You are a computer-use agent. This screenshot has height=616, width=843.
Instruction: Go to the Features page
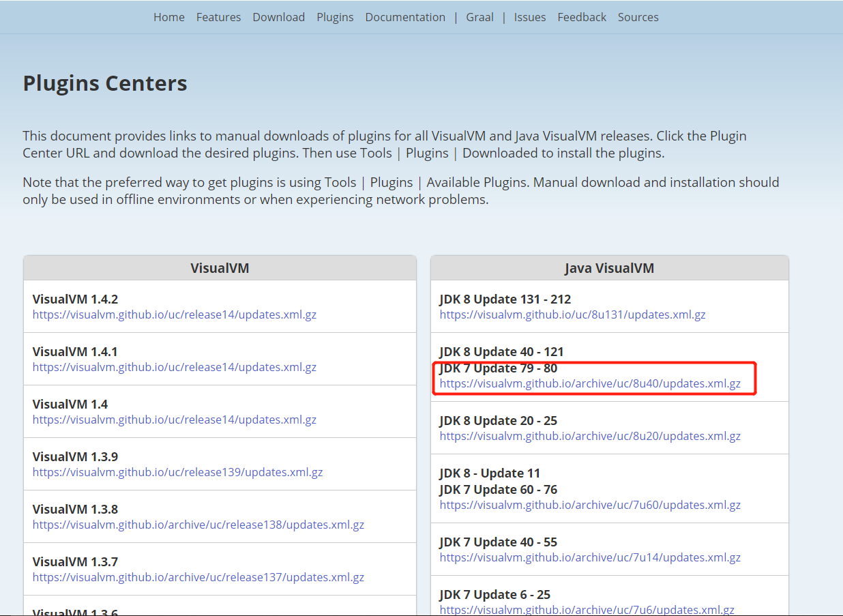(218, 17)
